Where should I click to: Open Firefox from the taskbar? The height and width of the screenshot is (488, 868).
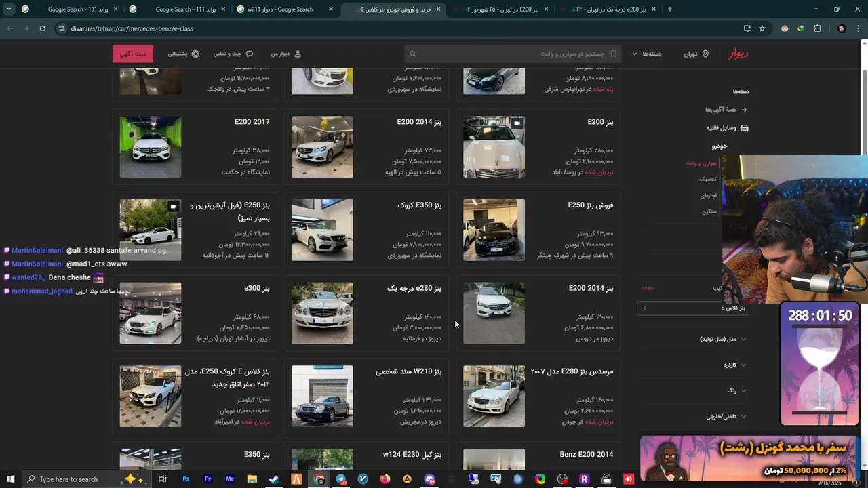click(385, 479)
